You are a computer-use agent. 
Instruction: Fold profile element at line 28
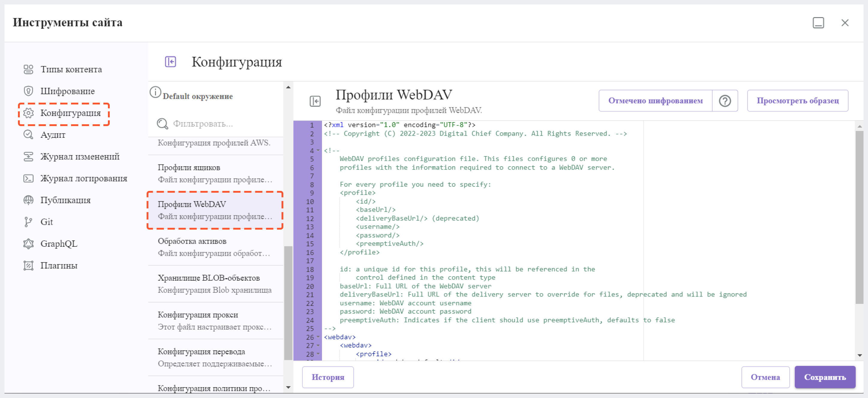tap(318, 354)
